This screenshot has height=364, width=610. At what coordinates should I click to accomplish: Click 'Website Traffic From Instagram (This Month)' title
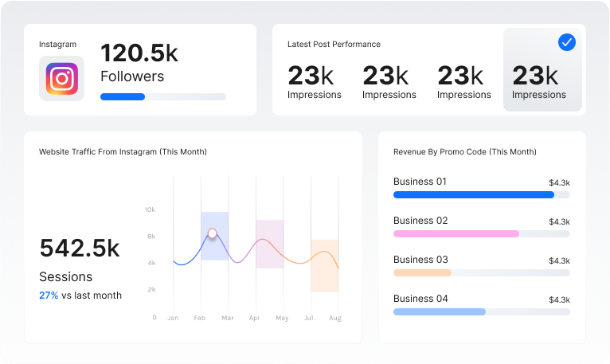123,152
